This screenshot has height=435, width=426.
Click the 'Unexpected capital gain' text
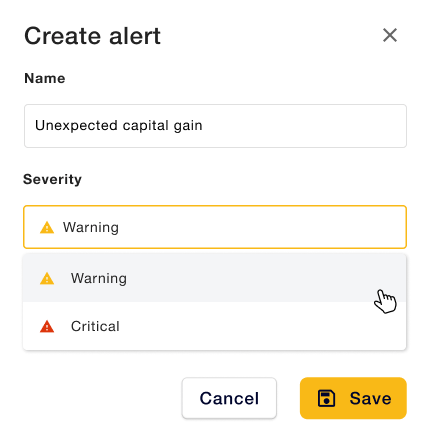[x=119, y=126]
